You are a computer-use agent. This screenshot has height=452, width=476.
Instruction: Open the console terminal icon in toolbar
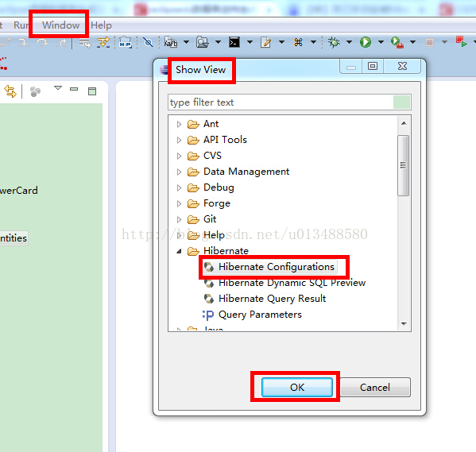(234, 42)
